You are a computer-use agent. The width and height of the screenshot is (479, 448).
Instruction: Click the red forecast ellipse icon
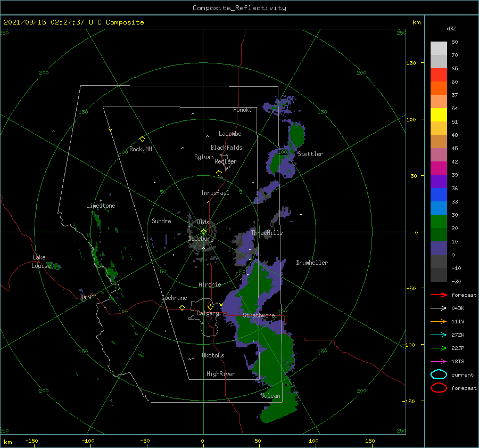point(439,388)
